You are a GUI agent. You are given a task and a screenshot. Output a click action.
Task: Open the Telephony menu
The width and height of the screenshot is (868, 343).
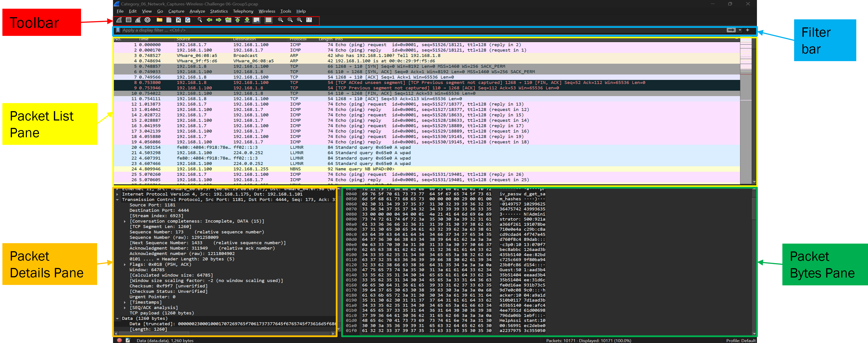[243, 12]
